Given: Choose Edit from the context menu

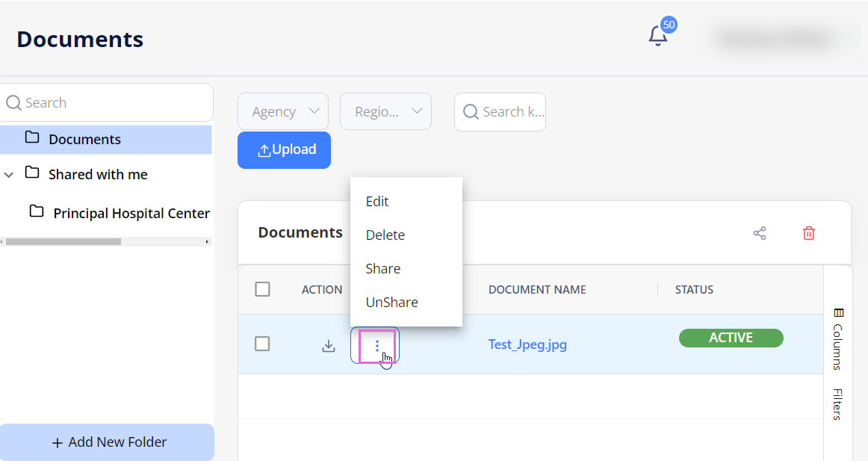Looking at the screenshot, I should pos(406,202).
